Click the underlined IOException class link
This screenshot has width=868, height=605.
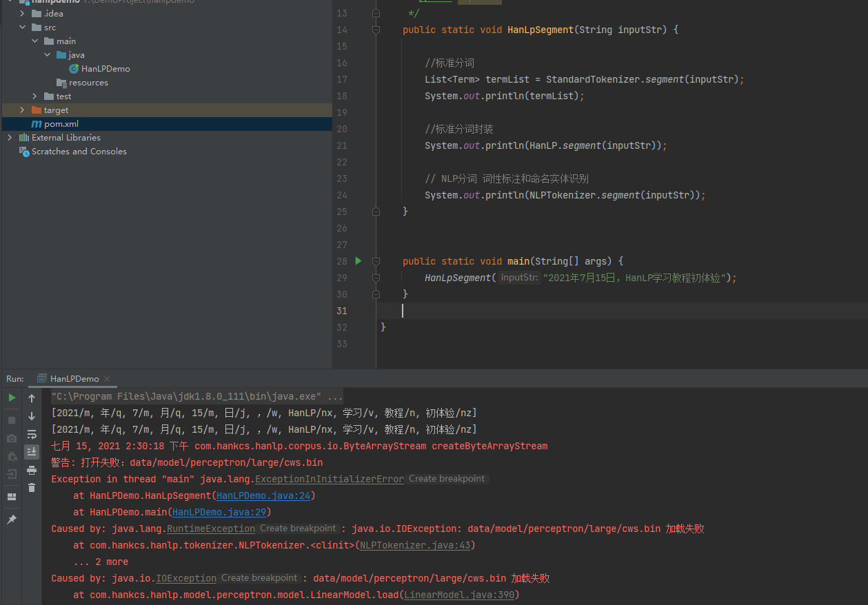tap(186, 578)
